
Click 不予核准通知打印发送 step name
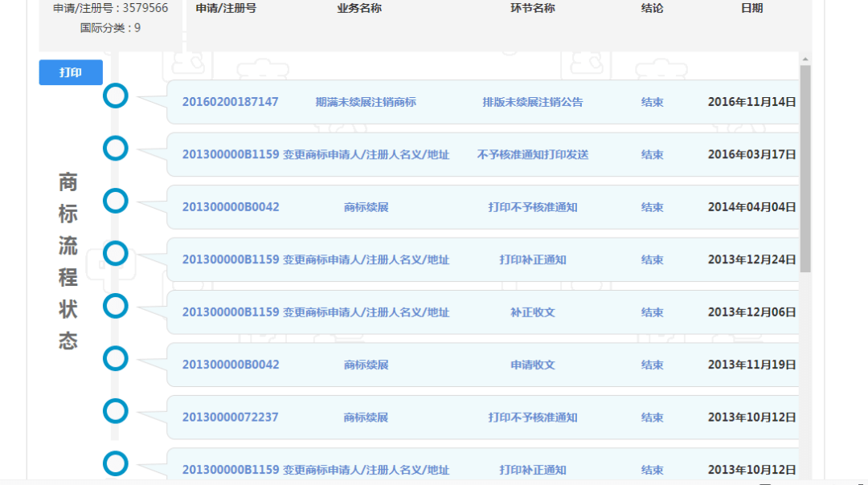pyautogui.click(x=532, y=155)
